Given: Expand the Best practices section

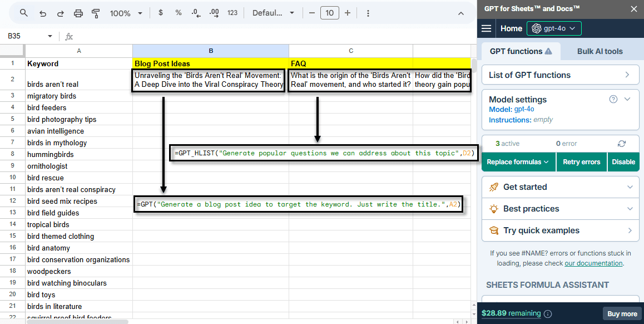Looking at the screenshot, I should (x=560, y=209).
